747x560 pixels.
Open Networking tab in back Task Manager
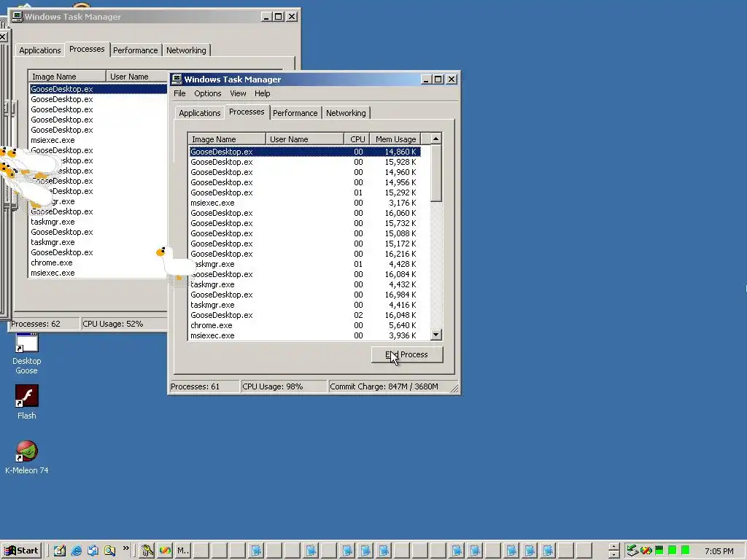[x=186, y=50]
